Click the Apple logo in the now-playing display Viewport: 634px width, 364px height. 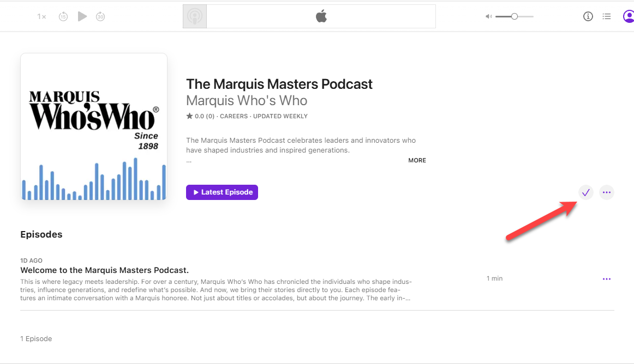[321, 16]
